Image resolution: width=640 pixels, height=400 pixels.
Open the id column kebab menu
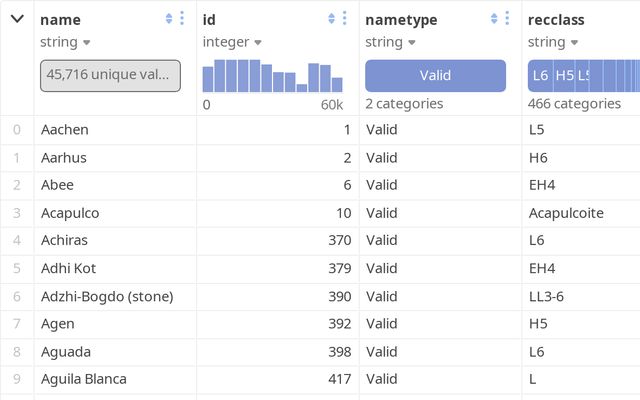344,19
